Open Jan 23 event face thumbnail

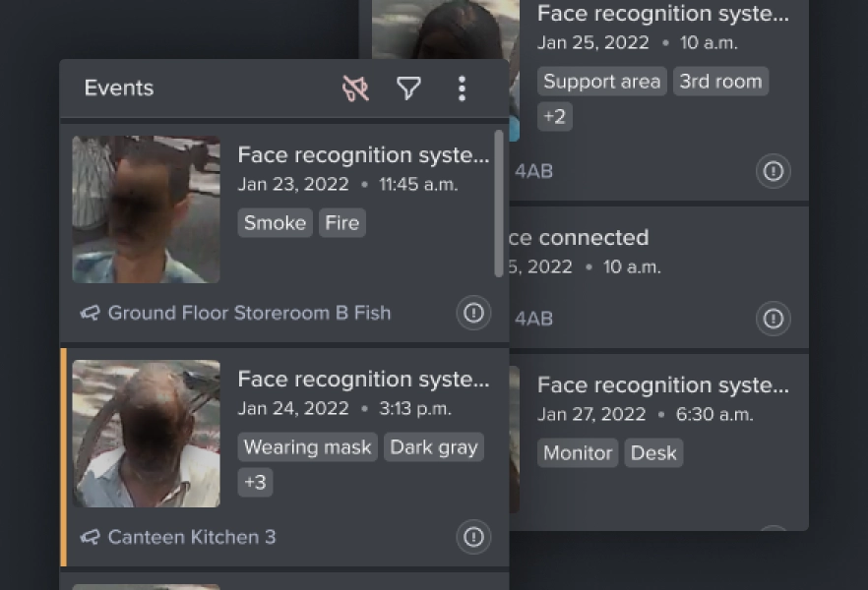(146, 209)
